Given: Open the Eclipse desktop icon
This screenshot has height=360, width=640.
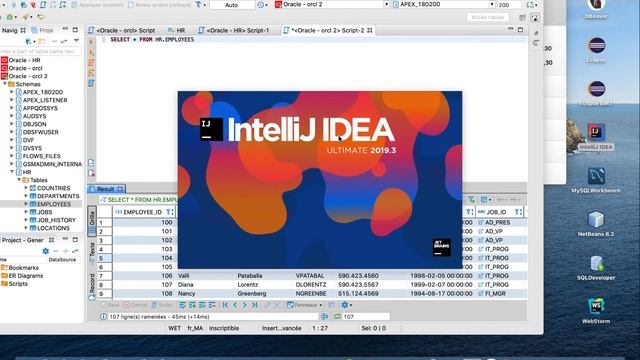Looking at the screenshot, I should pyautogui.click(x=596, y=45).
